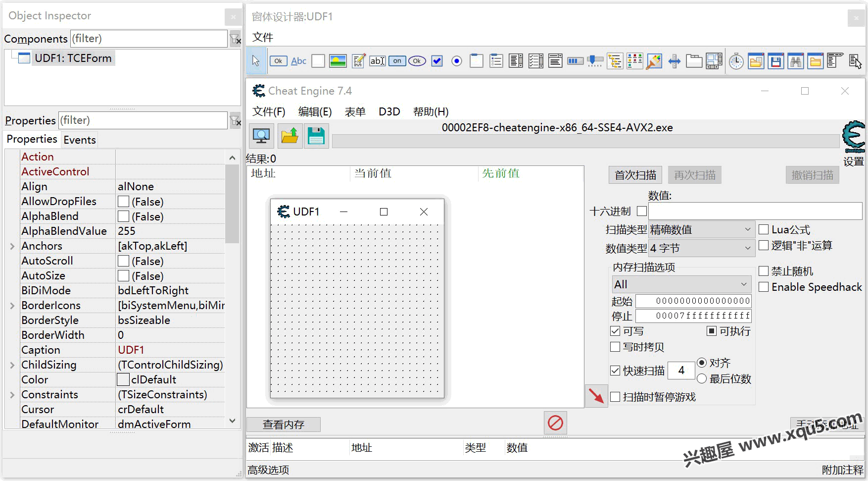Open the 文件(F) menu in Cheat Engine
Image resolution: width=868 pixels, height=481 pixels.
point(269,111)
